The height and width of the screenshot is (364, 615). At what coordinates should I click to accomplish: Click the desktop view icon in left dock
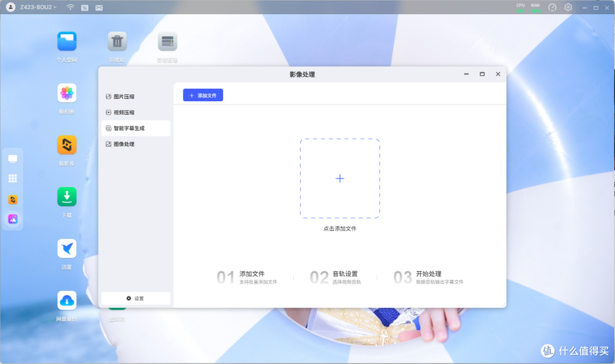click(13, 159)
